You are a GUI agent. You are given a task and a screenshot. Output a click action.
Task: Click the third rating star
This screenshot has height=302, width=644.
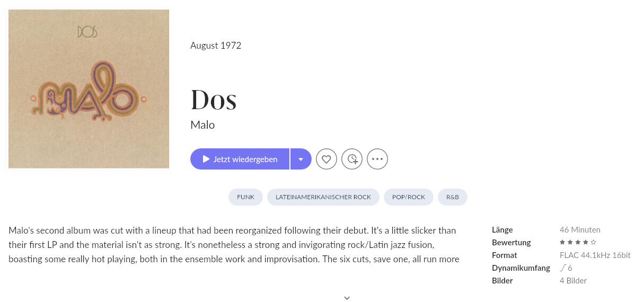[578, 243]
